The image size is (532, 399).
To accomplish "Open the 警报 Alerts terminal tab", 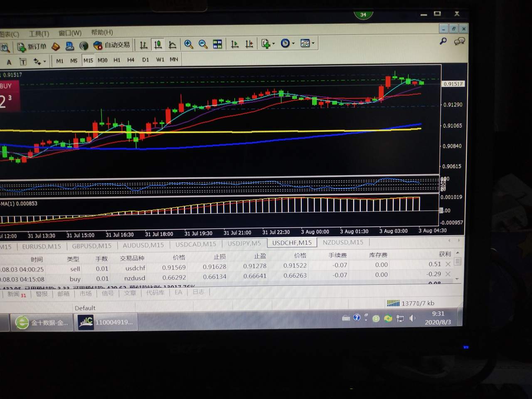I will coord(42,294).
